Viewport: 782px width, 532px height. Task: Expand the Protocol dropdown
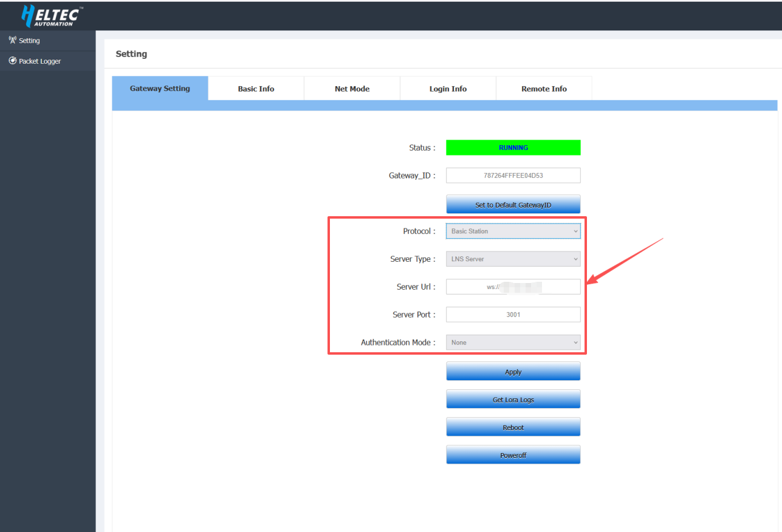click(x=513, y=231)
